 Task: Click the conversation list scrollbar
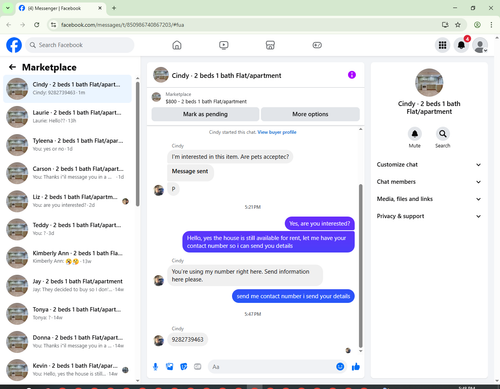(x=138, y=144)
